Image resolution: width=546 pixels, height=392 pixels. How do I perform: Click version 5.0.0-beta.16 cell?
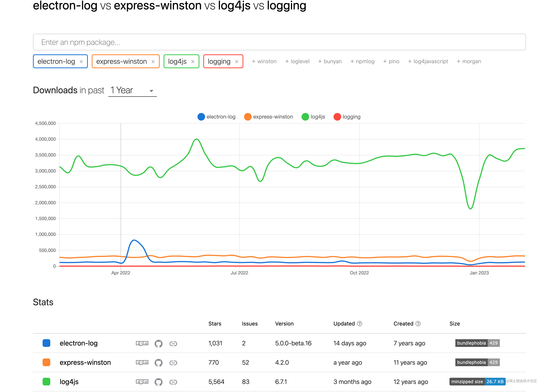pos(293,343)
